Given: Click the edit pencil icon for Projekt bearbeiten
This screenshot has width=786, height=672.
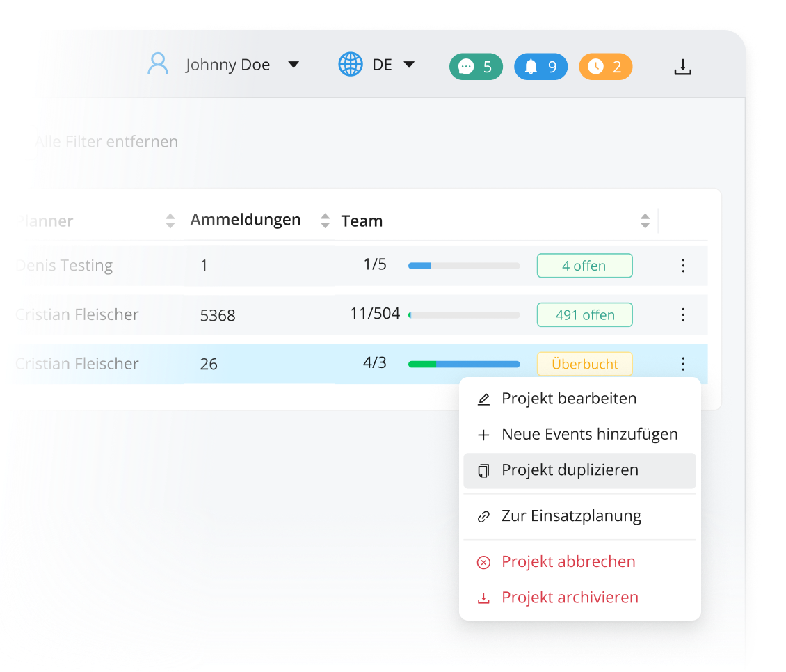Looking at the screenshot, I should point(484,398).
